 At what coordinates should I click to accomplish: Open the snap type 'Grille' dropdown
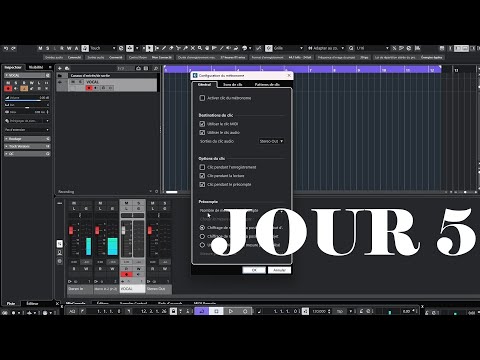point(288,49)
